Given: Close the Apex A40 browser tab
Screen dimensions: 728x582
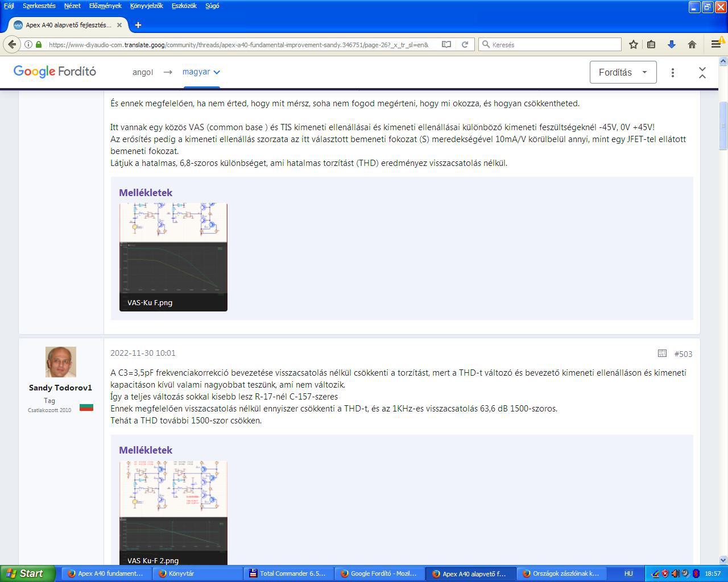Looking at the screenshot, I should click(119, 25).
